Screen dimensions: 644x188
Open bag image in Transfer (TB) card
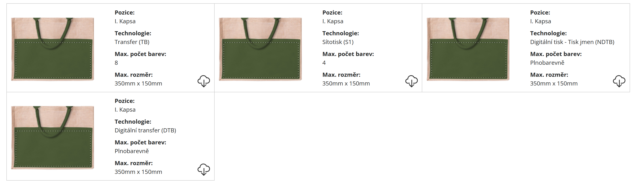pos(53,49)
